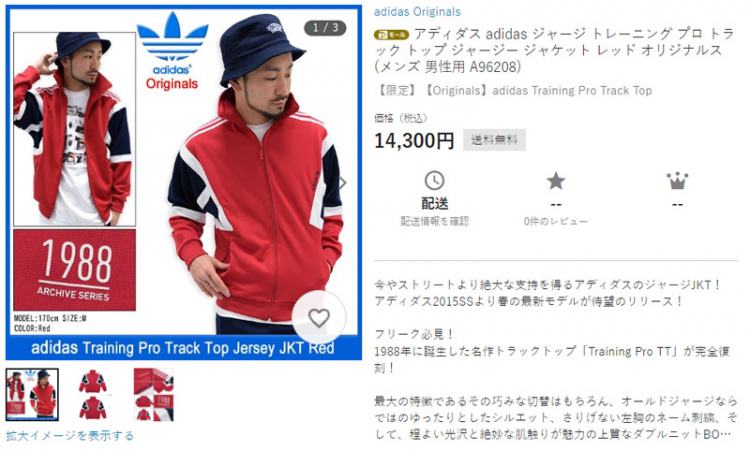Open the adidas Originals brand link
This screenshot has height=451, width=750.
click(417, 11)
